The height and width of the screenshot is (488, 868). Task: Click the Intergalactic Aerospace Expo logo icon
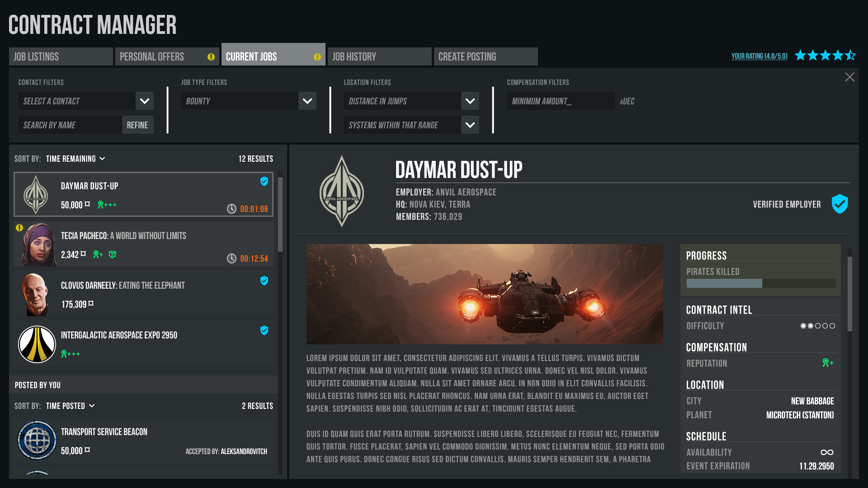tap(37, 344)
